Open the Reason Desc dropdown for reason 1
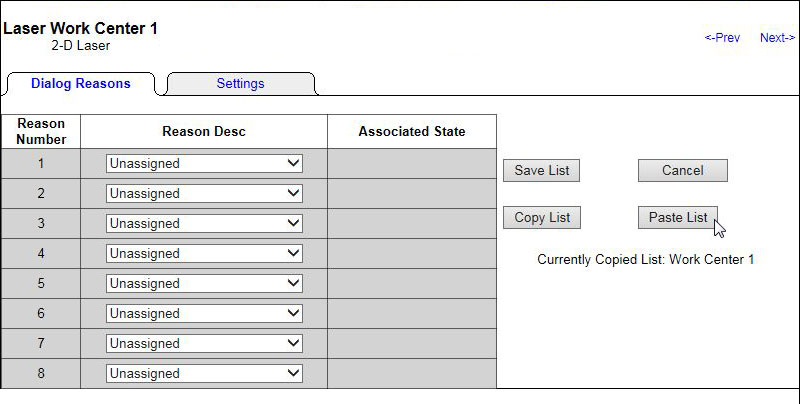This screenshot has width=800, height=404. tap(204, 164)
